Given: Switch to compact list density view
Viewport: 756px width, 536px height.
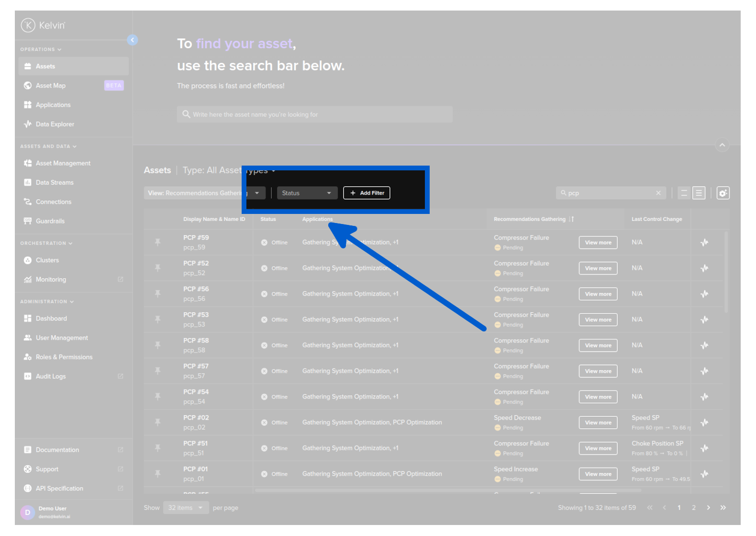Looking at the screenshot, I should pyautogui.click(x=684, y=193).
